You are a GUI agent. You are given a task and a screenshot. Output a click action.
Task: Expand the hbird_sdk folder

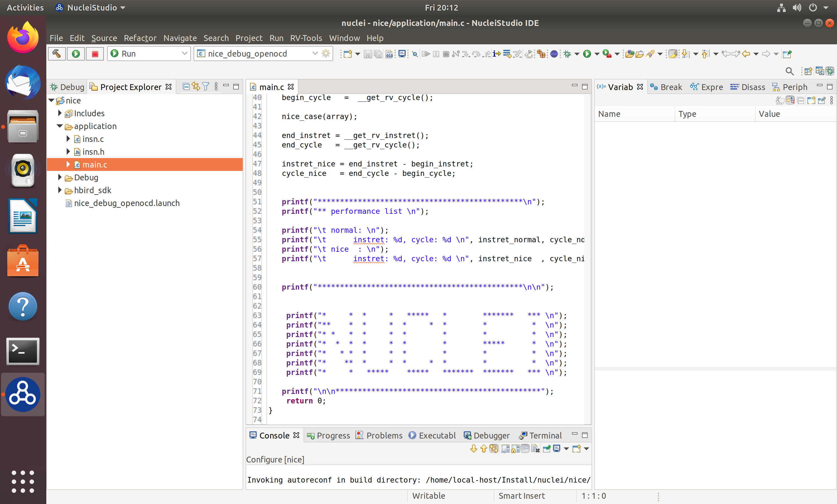coord(60,190)
